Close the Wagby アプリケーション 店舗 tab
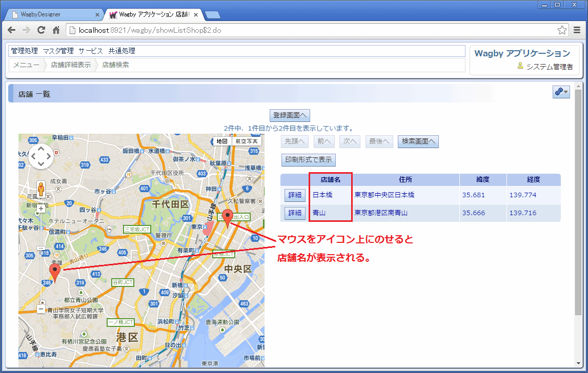This screenshot has height=373, width=588. [196, 15]
